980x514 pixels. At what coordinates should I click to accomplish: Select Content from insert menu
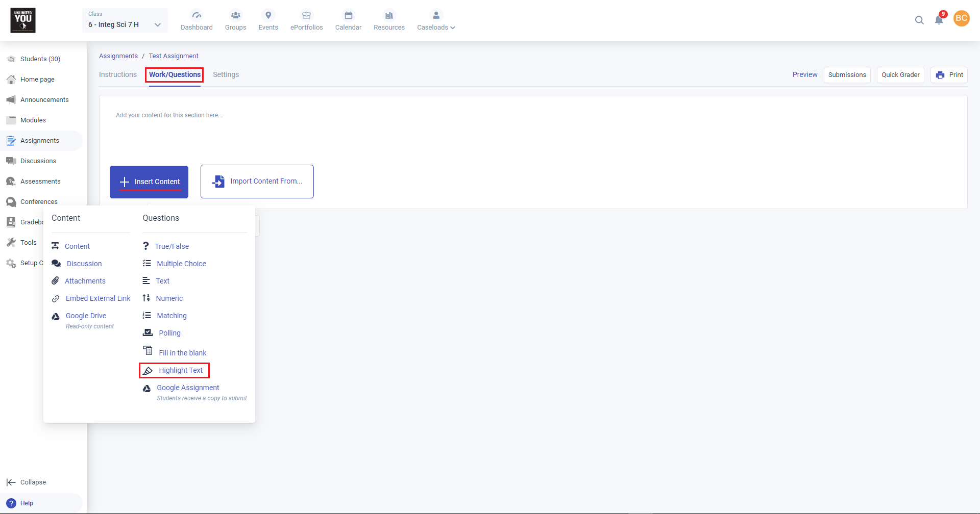(x=71, y=246)
